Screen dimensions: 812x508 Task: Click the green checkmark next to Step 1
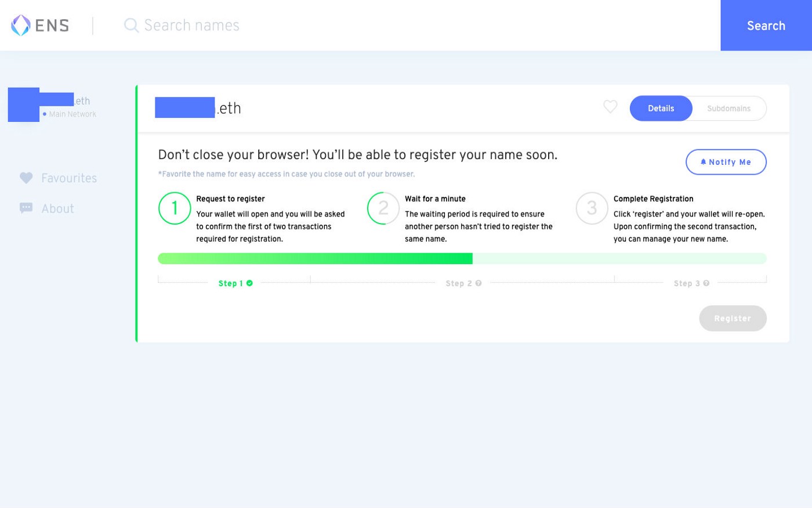pyautogui.click(x=249, y=283)
